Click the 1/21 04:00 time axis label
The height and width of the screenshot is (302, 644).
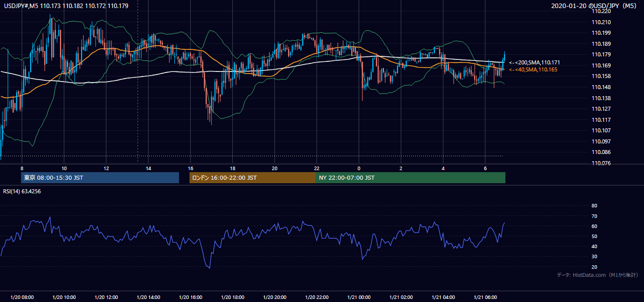point(442,297)
